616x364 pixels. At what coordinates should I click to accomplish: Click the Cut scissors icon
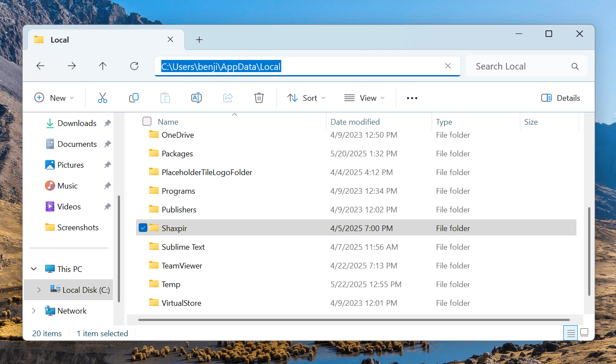(x=103, y=98)
